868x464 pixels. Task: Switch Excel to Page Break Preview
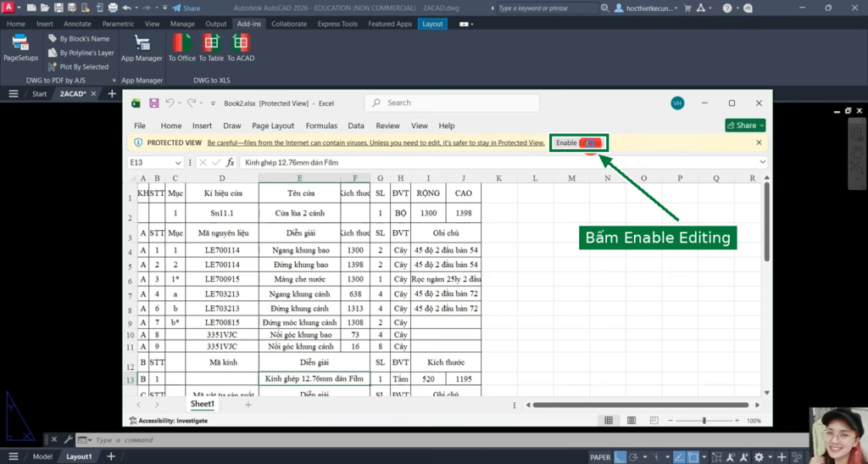[654, 421]
